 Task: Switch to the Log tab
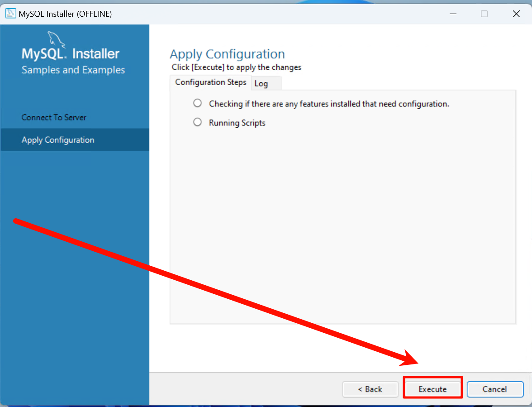[266, 83]
